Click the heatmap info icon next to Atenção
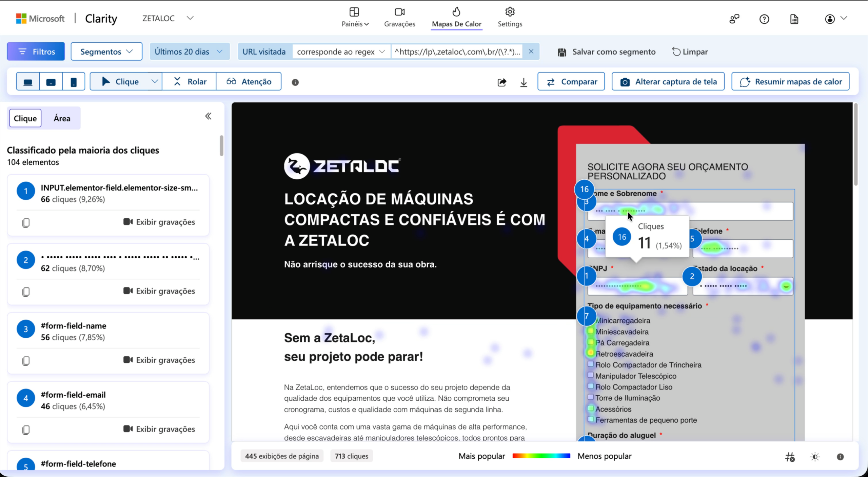 coord(295,82)
